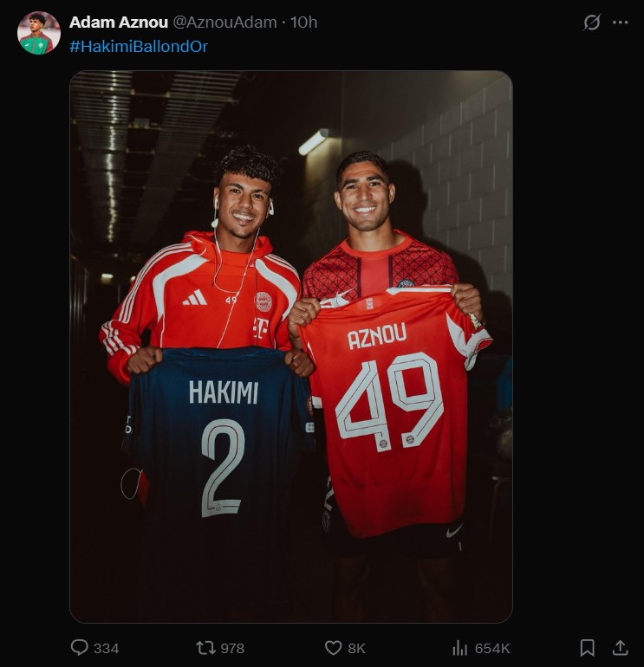
Task: Bookmark this post
Action: pos(587,647)
